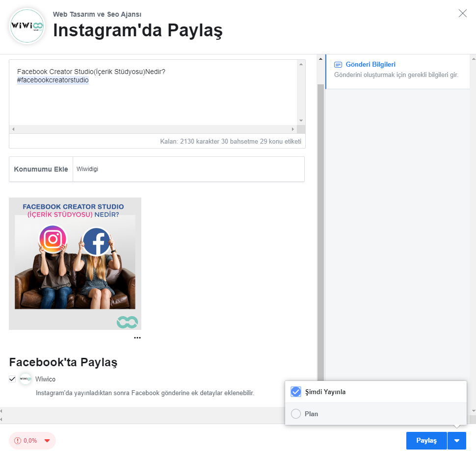Select the Şimdi Yayınla option
This screenshot has width=476, height=451.
[x=296, y=392]
